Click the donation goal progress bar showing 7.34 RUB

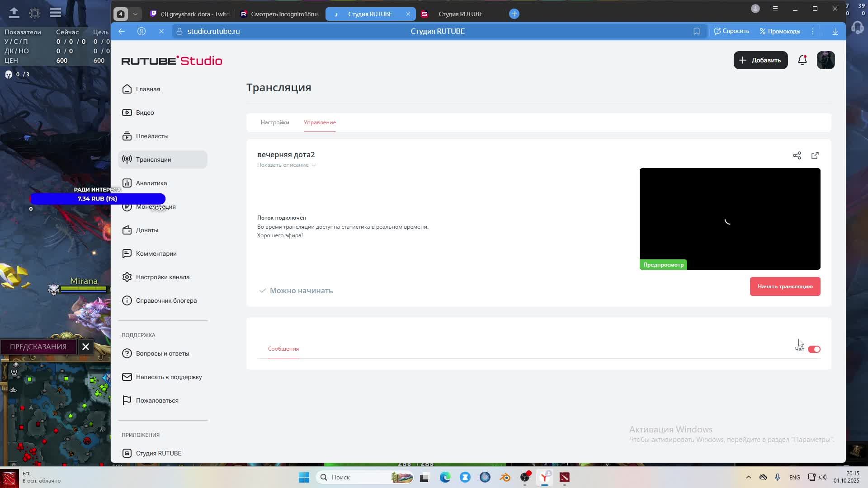(97, 198)
